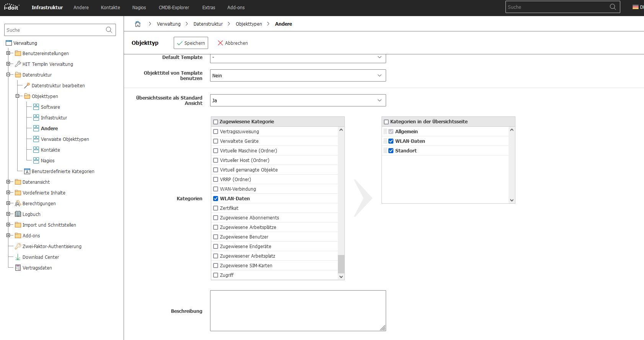Click the Datenansicht folder icon
The width and height of the screenshot is (644, 340).
pyautogui.click(x=18, y=182)
